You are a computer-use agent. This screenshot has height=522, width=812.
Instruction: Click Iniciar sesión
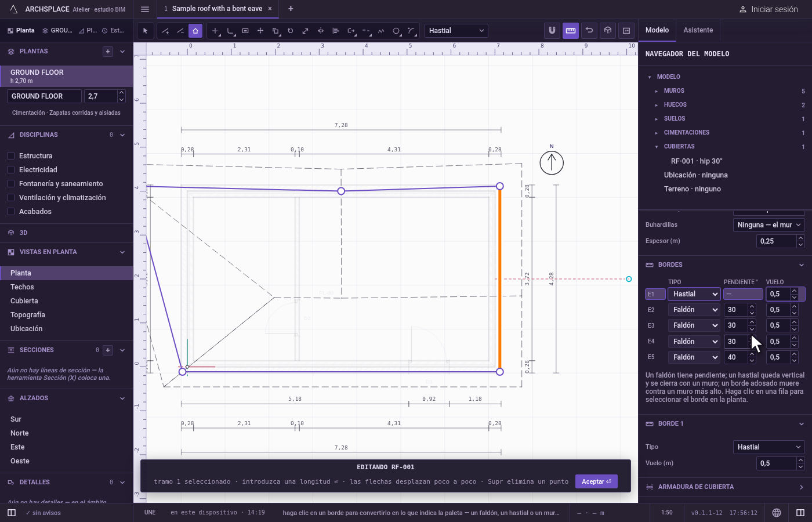pyautogui.click(x=768, y=9)
